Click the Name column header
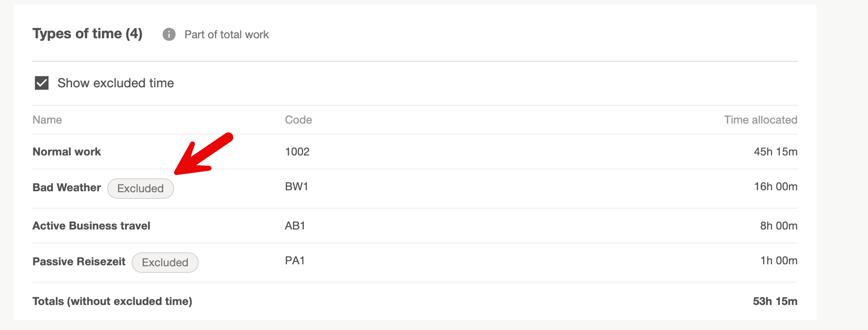Viewport: 868px width, 330px height. [47, 120]
